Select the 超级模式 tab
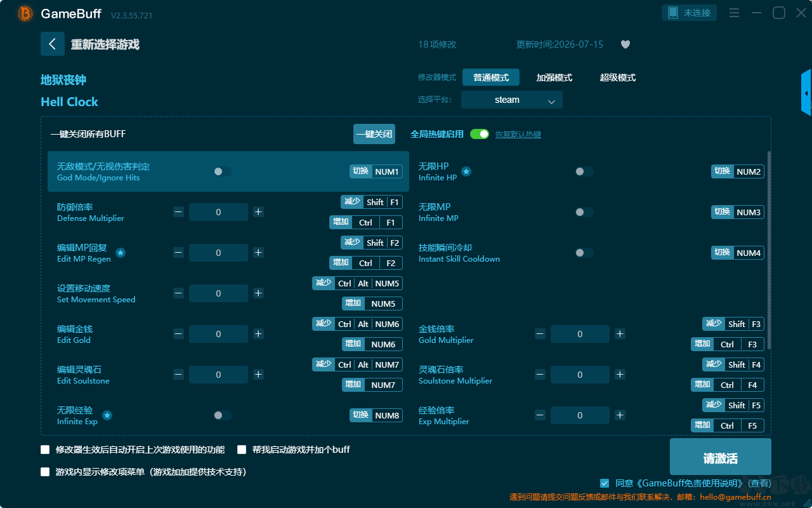 click(618, 77)
